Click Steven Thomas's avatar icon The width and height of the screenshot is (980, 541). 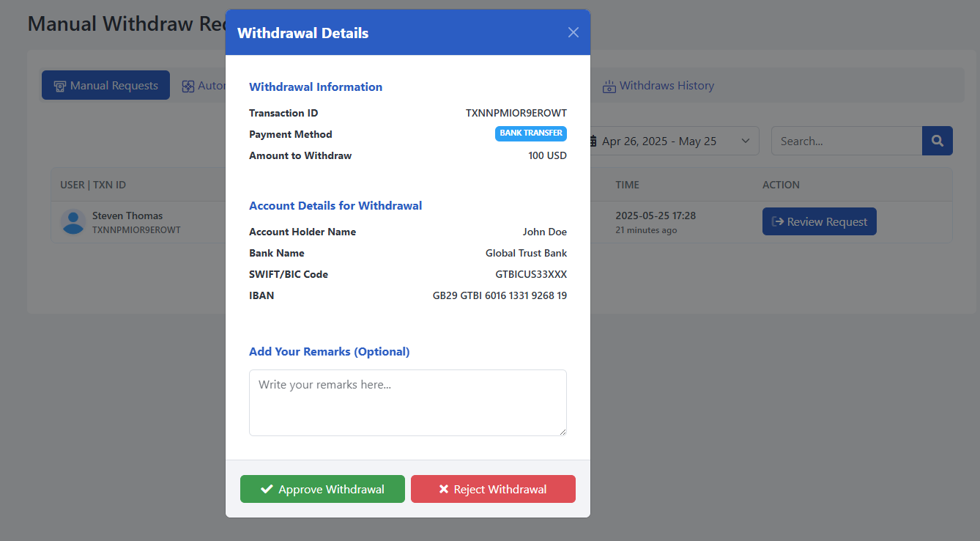tap(73, 221)
